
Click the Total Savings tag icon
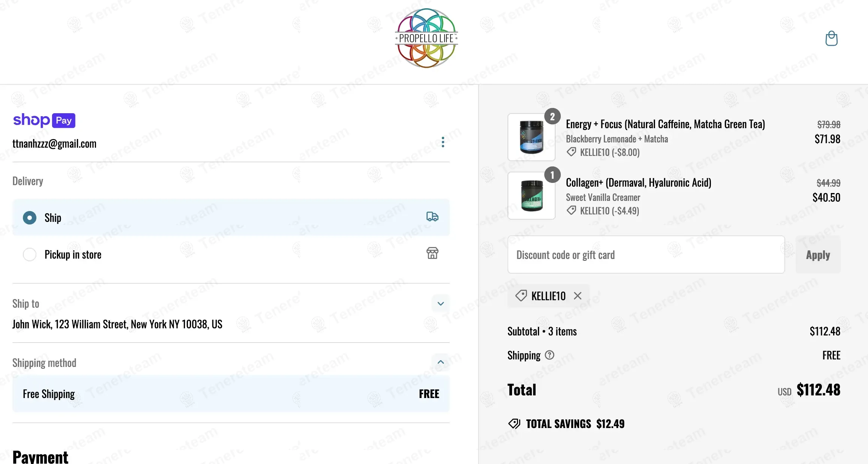[514, 424]
